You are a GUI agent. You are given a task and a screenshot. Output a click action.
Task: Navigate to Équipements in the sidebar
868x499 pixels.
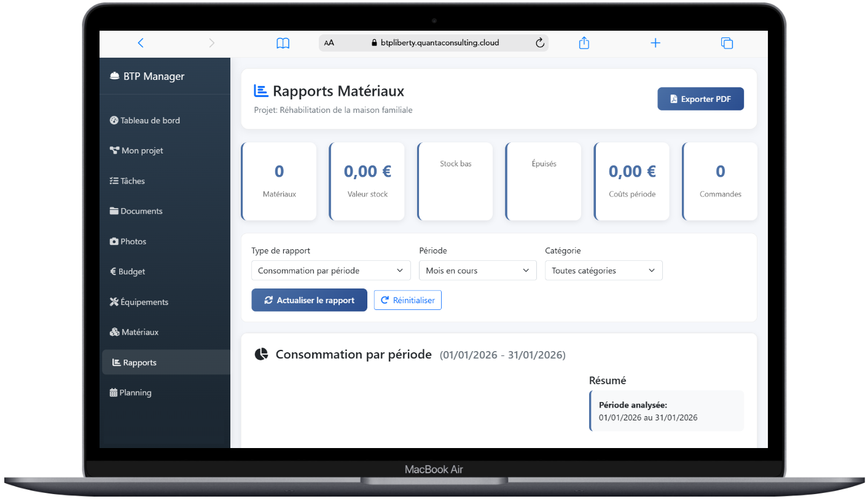click(144, 302)
